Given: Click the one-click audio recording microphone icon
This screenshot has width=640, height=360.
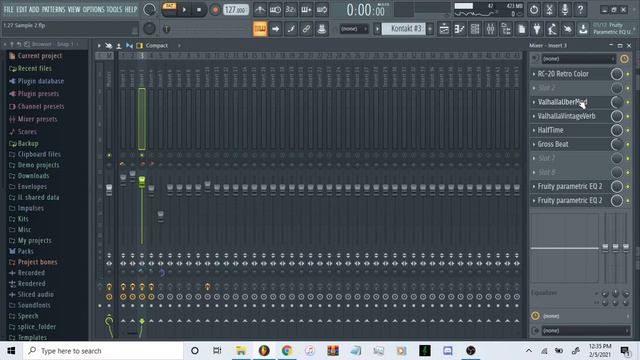Looking at the screenshot, I should [x=565, y=9].
